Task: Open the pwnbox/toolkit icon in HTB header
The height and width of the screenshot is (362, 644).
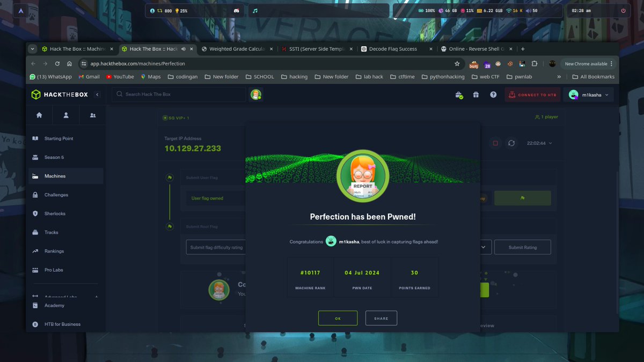Action: pyautogui.click(x=459, y=95)
